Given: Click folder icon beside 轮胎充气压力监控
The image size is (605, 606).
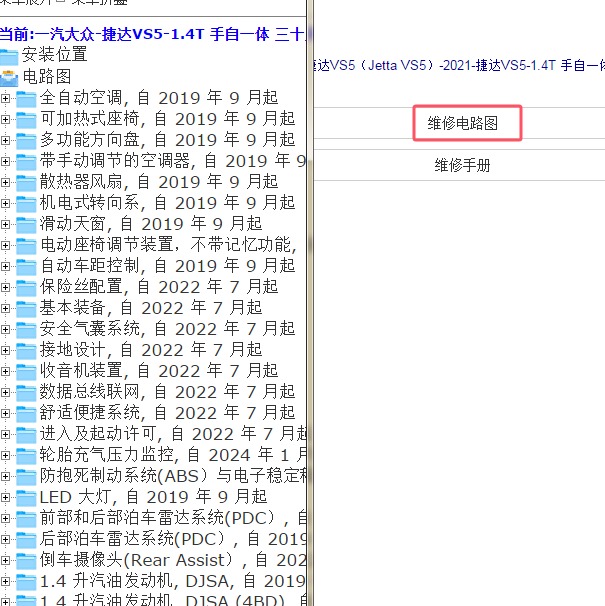Looking at the screenshot, I should pos(26,456).
